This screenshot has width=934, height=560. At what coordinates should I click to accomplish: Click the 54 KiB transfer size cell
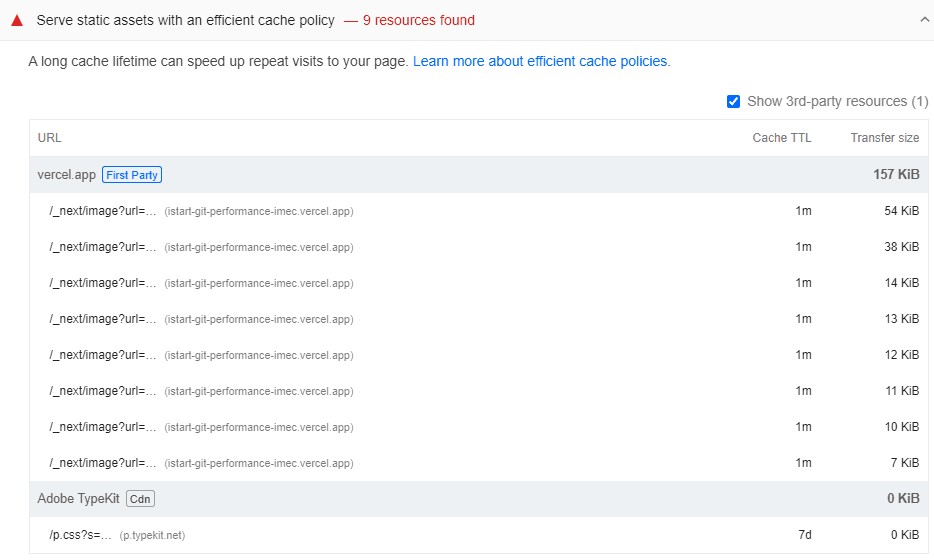pos(901,211)
